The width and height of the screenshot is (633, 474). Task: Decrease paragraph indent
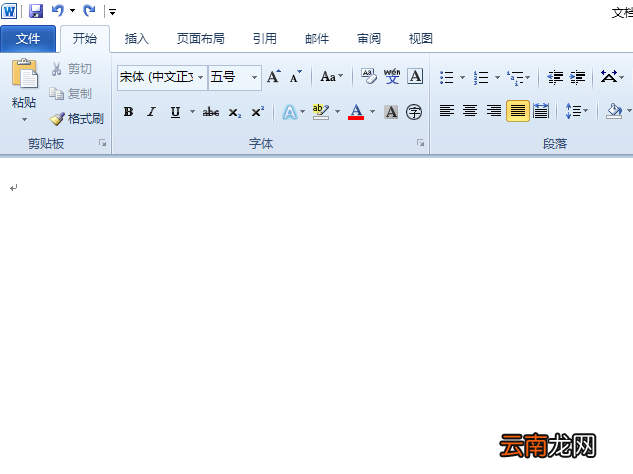pyautogui.click(x=555, y=77)
